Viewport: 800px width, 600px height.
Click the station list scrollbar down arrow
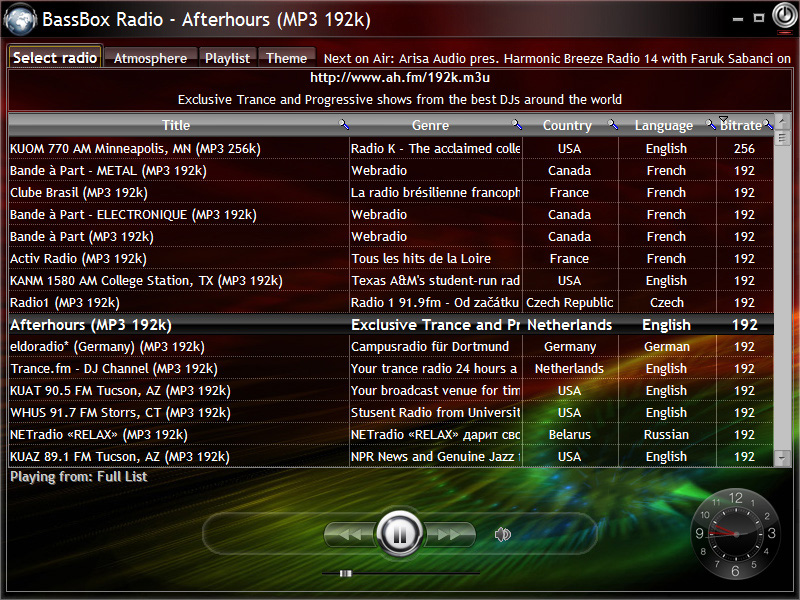(782, 458)
